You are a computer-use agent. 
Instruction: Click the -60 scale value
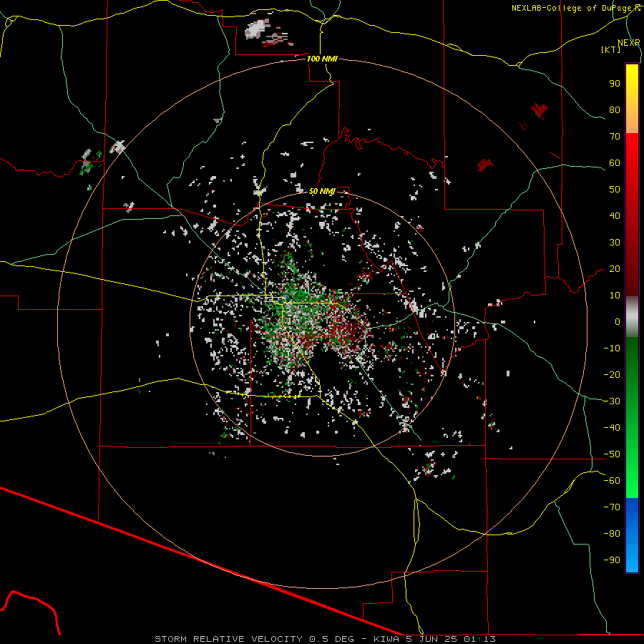click(x=612, y=481)
